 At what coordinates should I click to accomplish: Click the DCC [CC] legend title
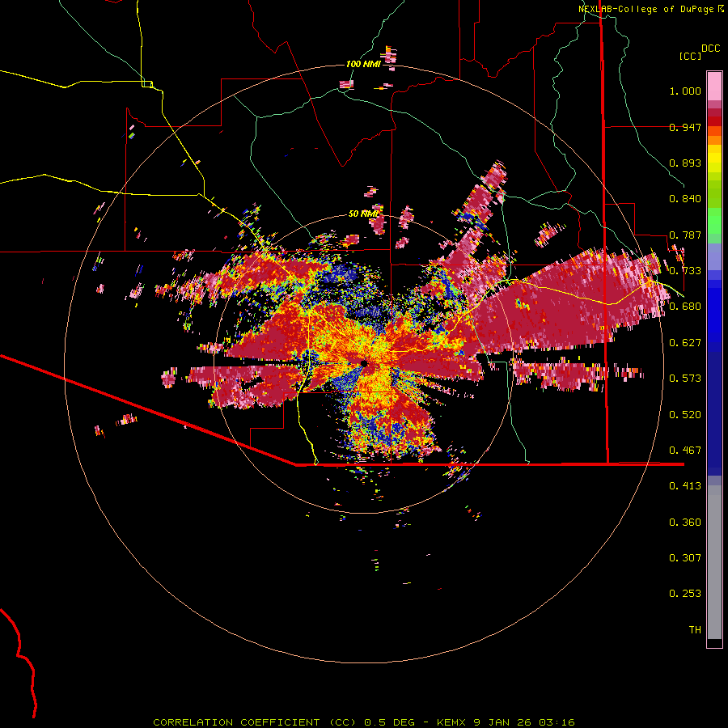[x=699, y=52]
